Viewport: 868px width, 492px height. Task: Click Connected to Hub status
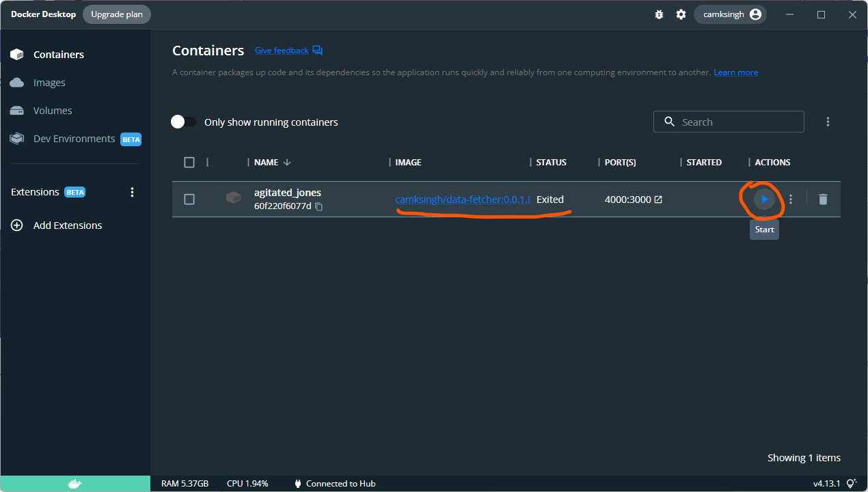click(335, 484)
